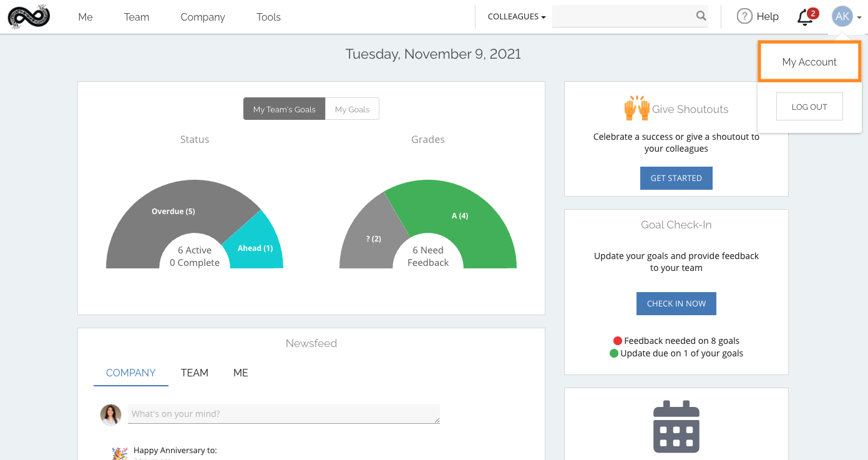Click the Newsfeed heading
868x460 pixels.
[x=311, y=343]
